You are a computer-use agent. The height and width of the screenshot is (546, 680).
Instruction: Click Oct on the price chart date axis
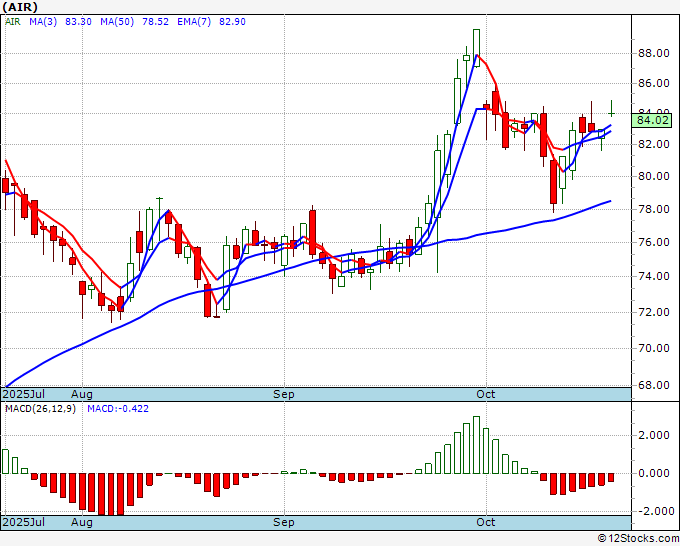485,394
